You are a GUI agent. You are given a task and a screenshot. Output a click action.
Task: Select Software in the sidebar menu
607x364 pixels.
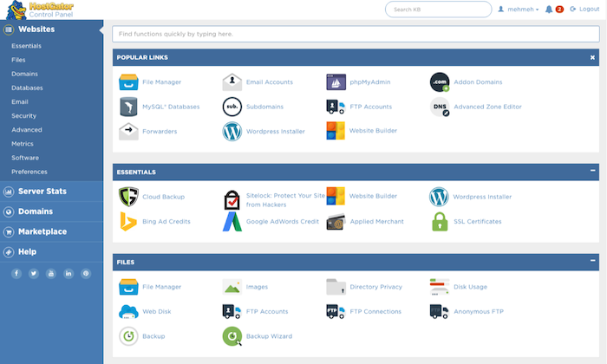25,158
